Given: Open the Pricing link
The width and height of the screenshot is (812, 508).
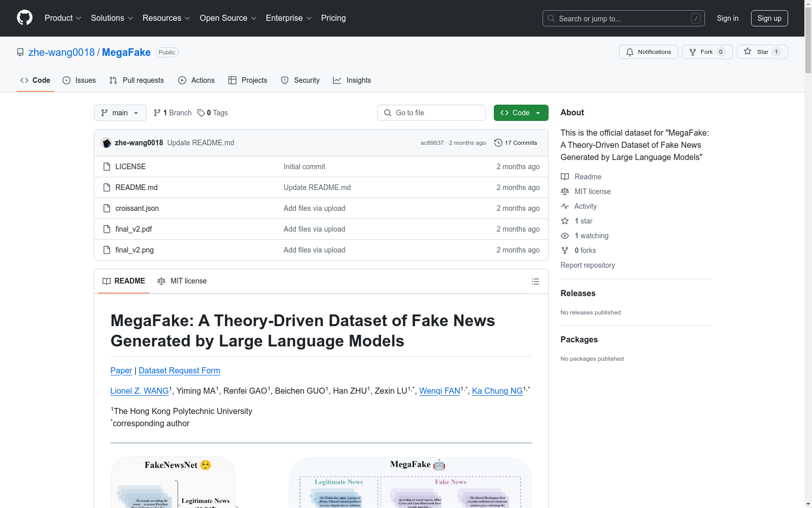Looking at the screenshot, I should click(333, 18).
